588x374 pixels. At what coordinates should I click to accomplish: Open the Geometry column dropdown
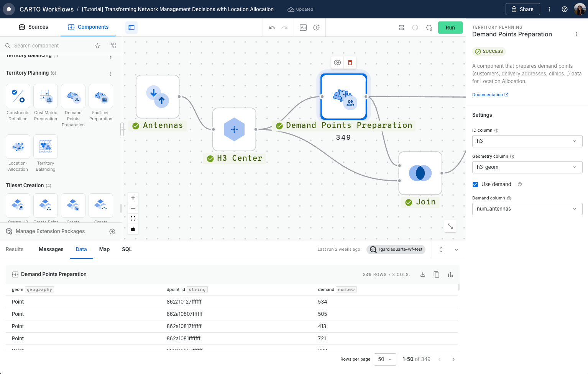[527, 167]
